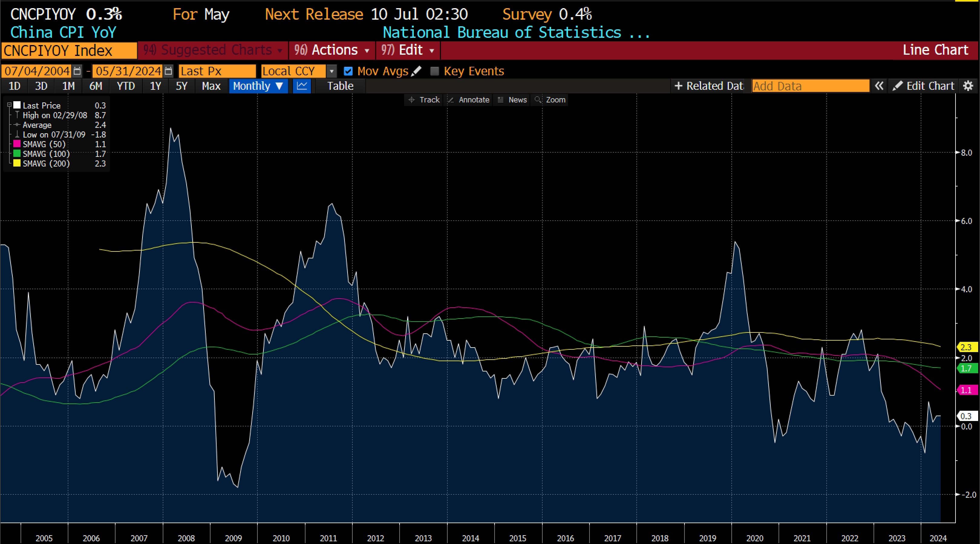Enable the Key Events checkbox
Screen dimensions: 980x544
pyautogui.click(x=434, y=71)
